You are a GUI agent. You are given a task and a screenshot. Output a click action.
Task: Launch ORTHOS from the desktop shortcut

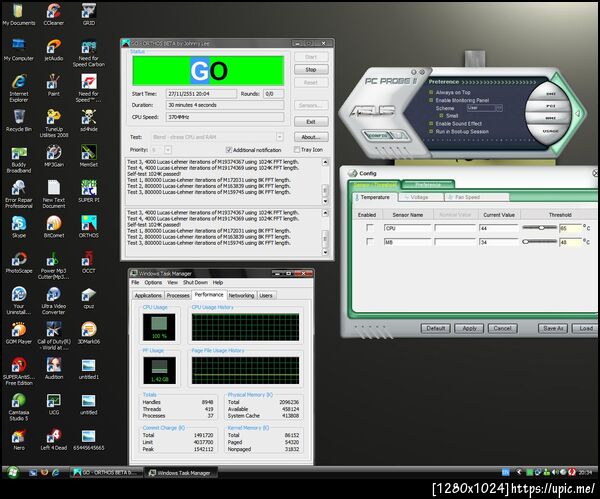click(89, 224)
